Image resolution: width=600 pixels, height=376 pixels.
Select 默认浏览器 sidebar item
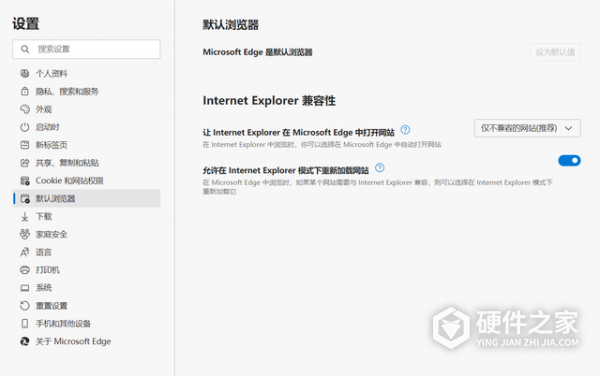click(86, 199)
